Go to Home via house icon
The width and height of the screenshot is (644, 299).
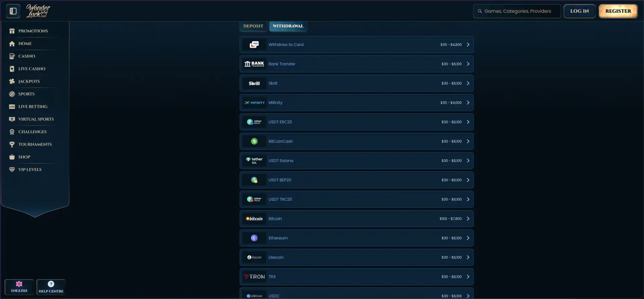(x=12, y=44)
